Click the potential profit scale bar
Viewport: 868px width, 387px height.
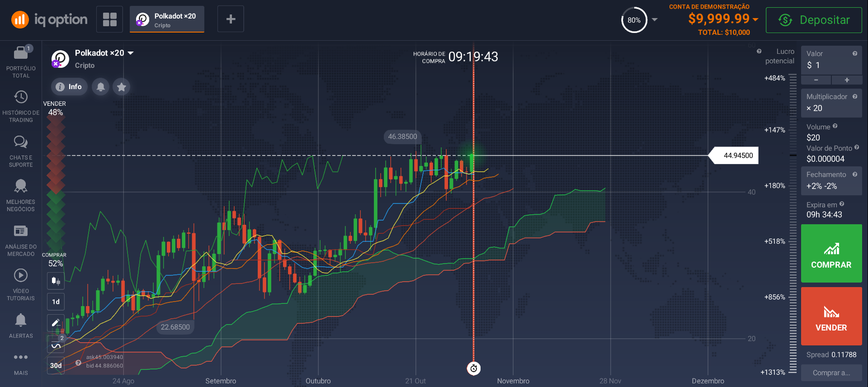[793, 224]
